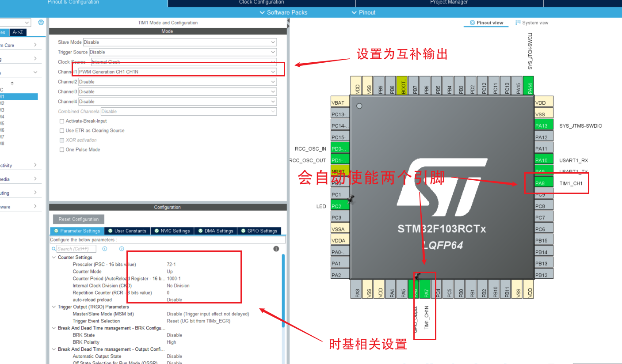622x364 pixels.
Task: Click the parameter info icon
Action: pos(276,249)
